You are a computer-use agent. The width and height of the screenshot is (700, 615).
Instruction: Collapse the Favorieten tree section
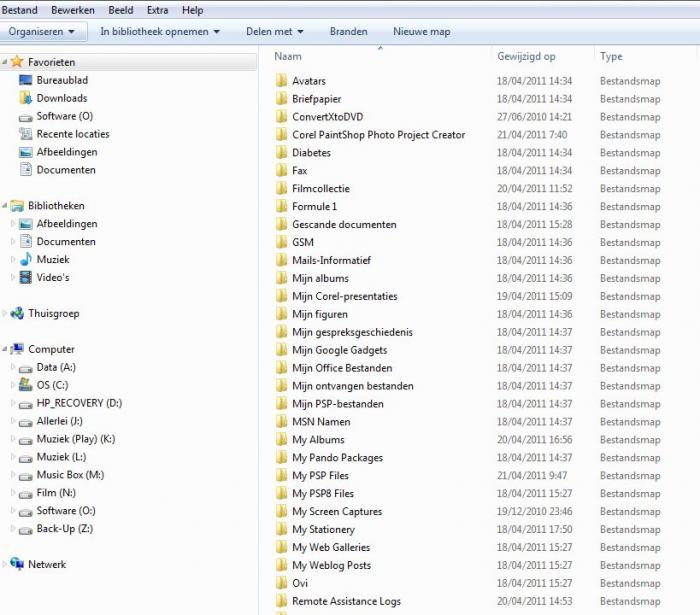coord(5,62)
